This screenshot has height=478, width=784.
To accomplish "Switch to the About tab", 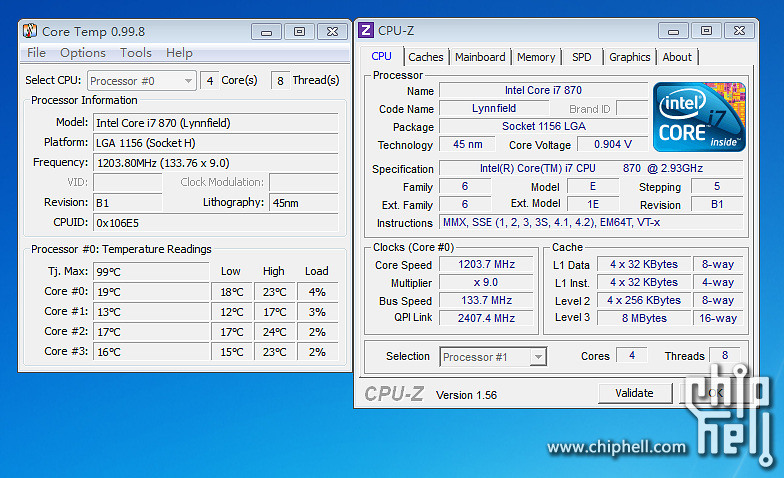I will pos(677,57).
